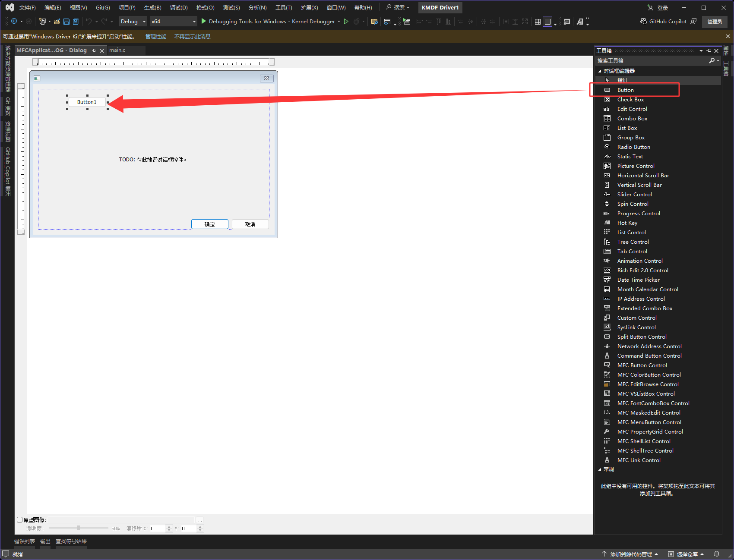Select the Tree Control tool
This screenshot has height=560, width=734.
click(658, 242)
